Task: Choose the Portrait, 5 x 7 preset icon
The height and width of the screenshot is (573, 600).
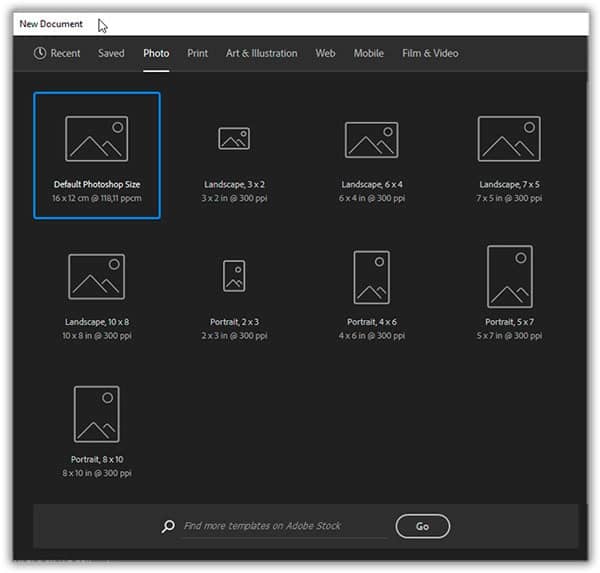Action: point(509,276)
